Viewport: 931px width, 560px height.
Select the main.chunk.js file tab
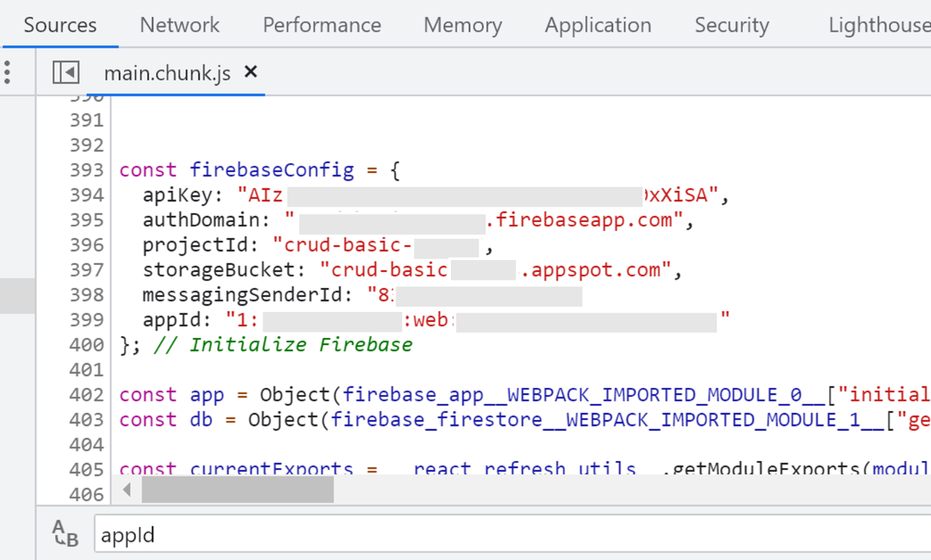point(167,73)
